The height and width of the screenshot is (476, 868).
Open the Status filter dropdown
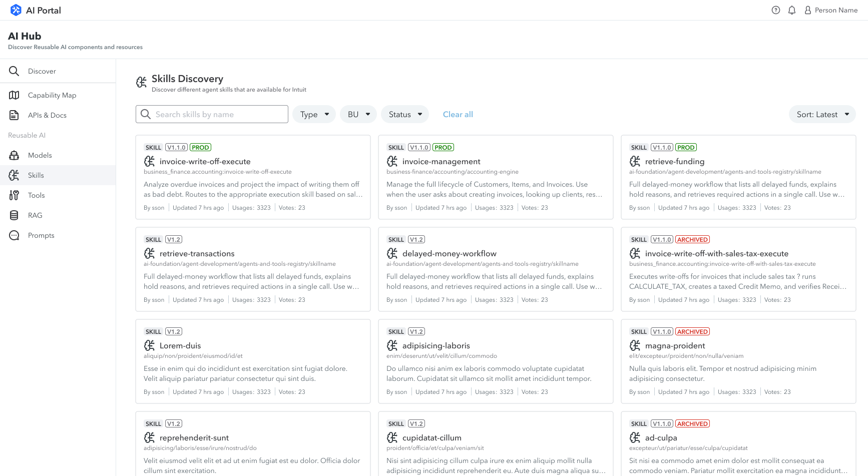(405, 114)
